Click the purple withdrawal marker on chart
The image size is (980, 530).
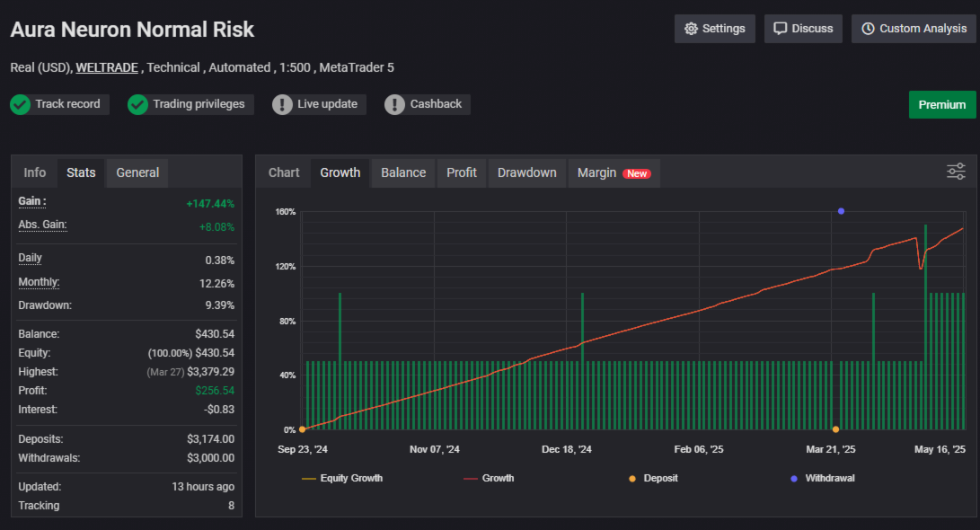tap(842, 211)
